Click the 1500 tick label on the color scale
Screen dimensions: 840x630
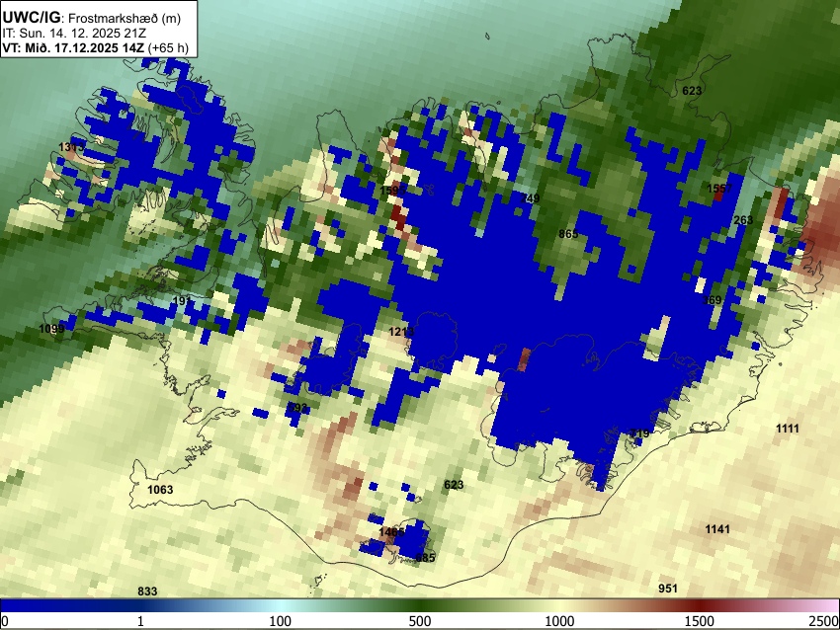pyautogui.click(x=700, y=621)
